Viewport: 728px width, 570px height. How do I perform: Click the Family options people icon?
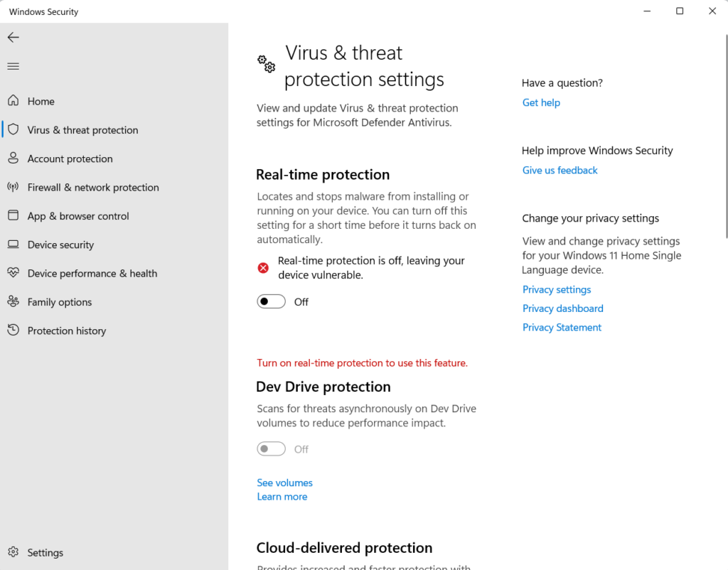(x=13, y=301)
